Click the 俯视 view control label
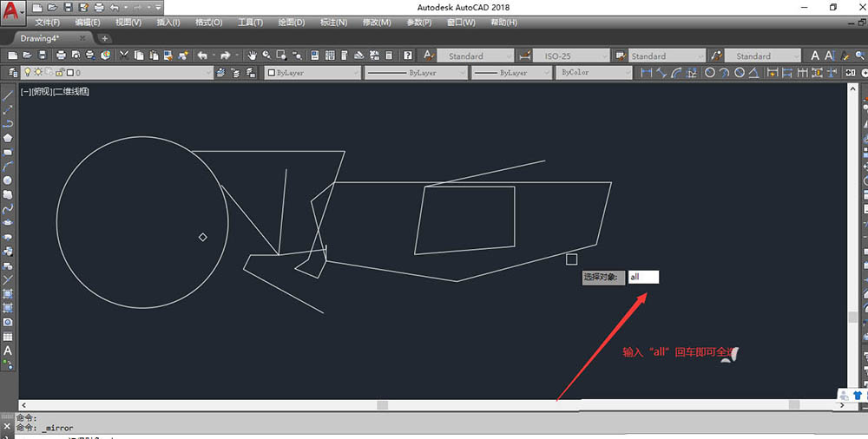The image size is (868, 439). [x=42, y=92]
